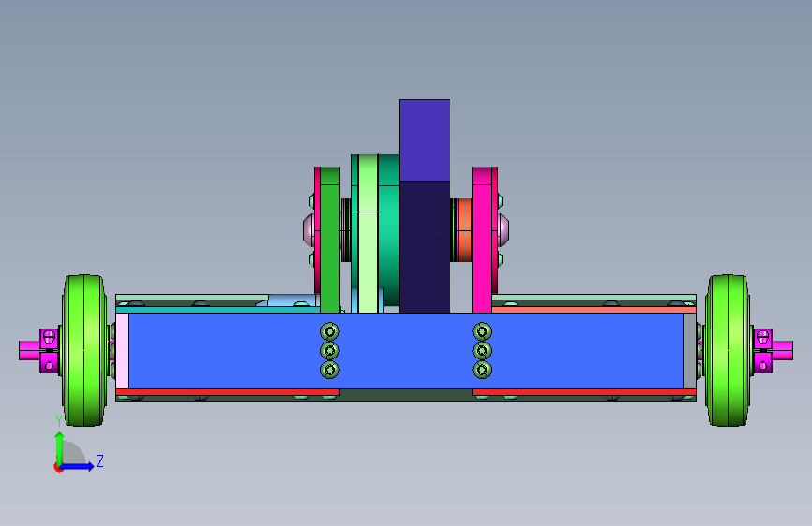Select the gray end plate on right
This screenshot has width=812, height=526.
click(x=689, y=350)
